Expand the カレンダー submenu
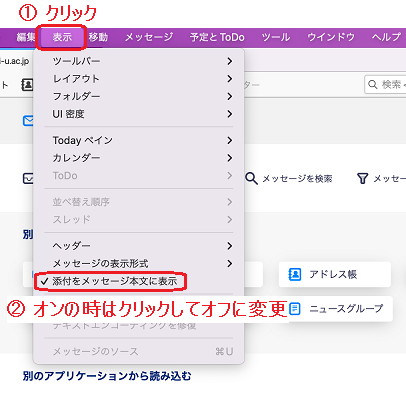406x395 pixels. (139, 158)
